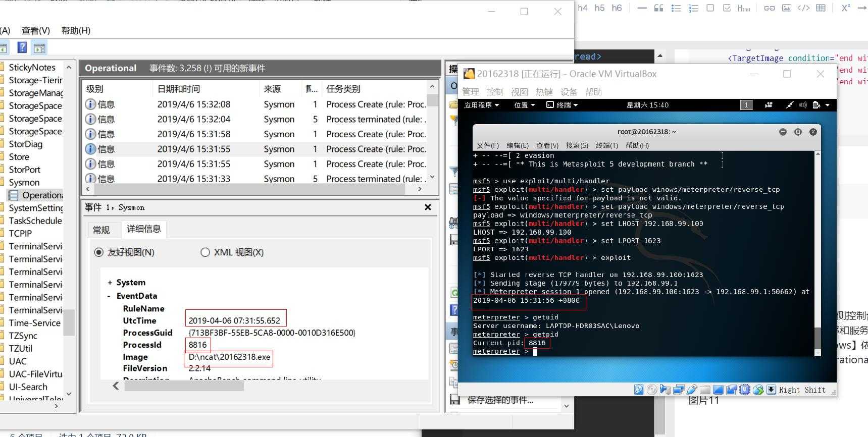Open VirtualBox USB devices status icon
Screen dimensions: 868x437
pyautogui.click(x=692, y=390)
